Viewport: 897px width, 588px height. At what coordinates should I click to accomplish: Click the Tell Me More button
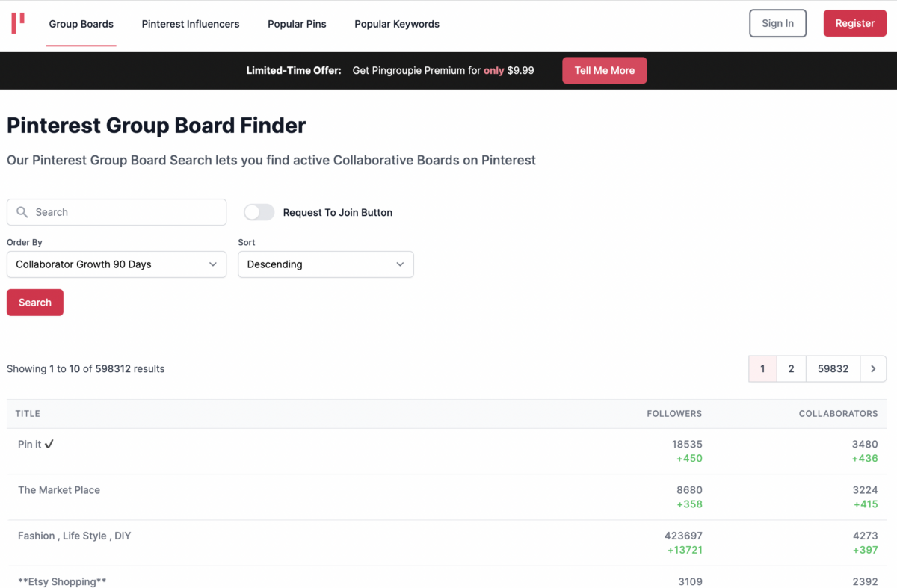[604, 70]
